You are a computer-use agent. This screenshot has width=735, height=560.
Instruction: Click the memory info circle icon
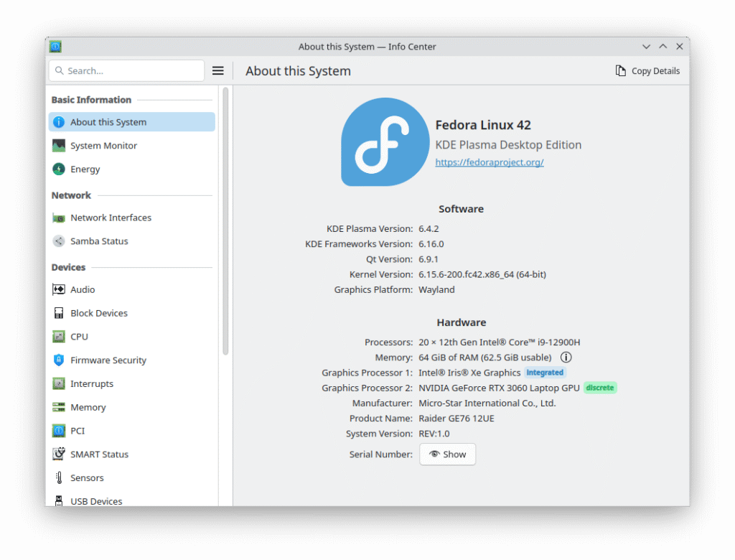(x=566, y=358)
